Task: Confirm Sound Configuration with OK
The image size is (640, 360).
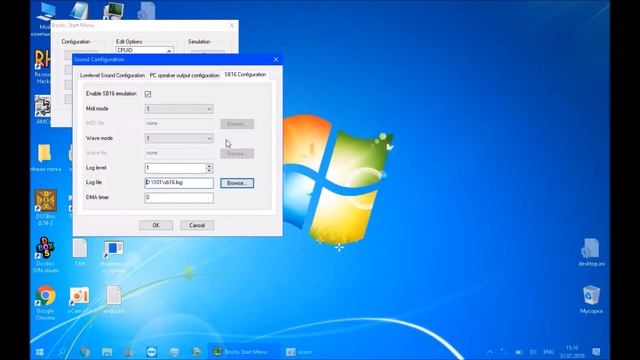Action: 156,225
